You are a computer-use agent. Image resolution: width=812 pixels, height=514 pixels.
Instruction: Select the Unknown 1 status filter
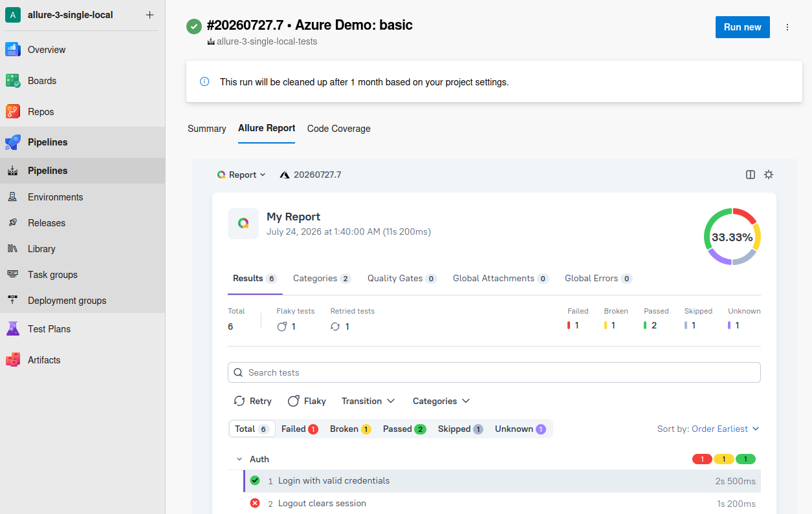520,429
